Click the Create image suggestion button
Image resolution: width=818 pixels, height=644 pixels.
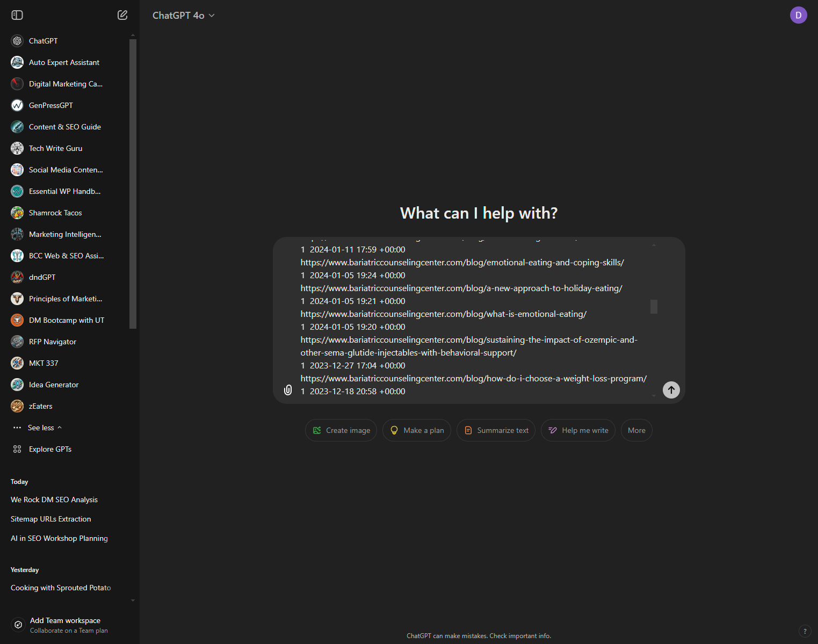pyautogui.click(x=341, y=430)
